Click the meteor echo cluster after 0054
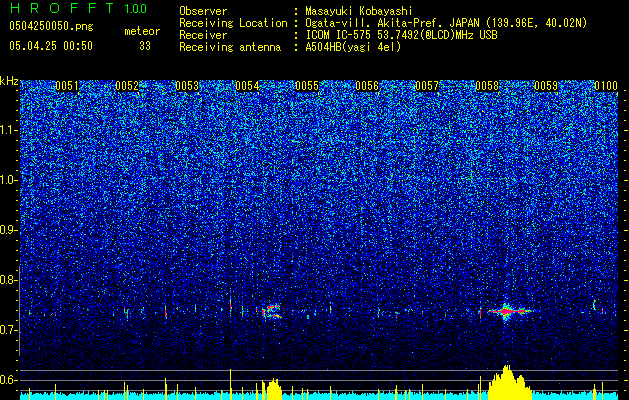 [271, 311]
